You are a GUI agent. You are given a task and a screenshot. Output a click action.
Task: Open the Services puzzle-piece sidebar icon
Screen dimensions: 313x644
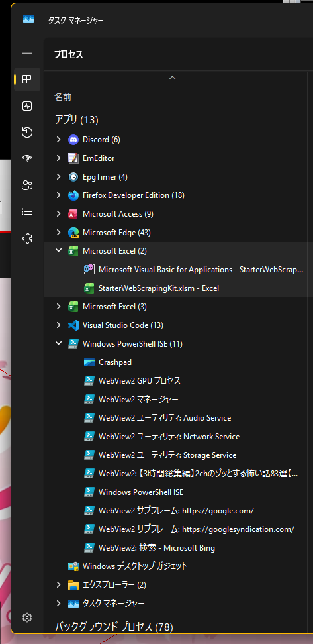pos(27,239)
